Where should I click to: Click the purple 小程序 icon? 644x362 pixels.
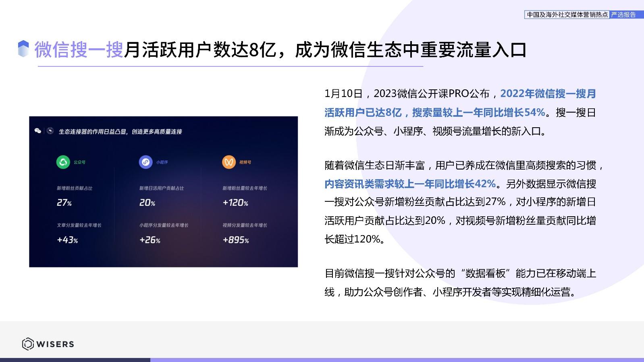pos(145,162)
